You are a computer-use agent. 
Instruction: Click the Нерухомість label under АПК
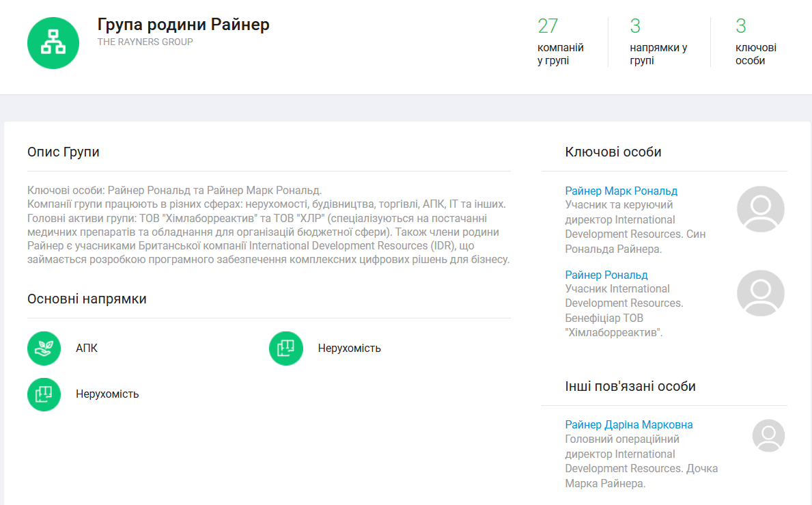[x=107, y=394]
